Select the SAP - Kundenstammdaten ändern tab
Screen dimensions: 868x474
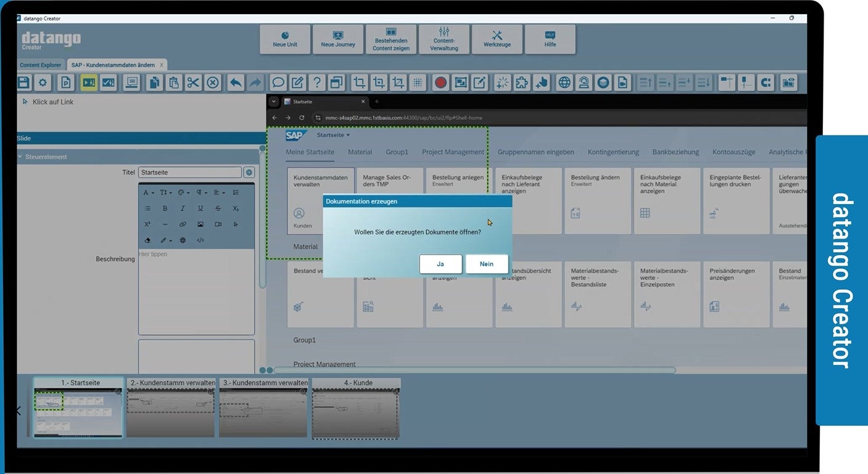117,65
